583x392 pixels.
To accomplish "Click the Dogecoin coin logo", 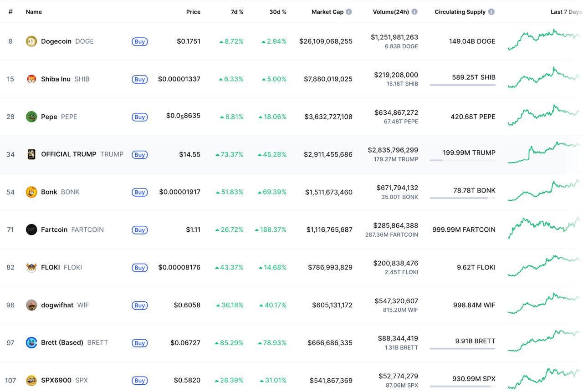I will pyautogui.click(x=31, y=41).
